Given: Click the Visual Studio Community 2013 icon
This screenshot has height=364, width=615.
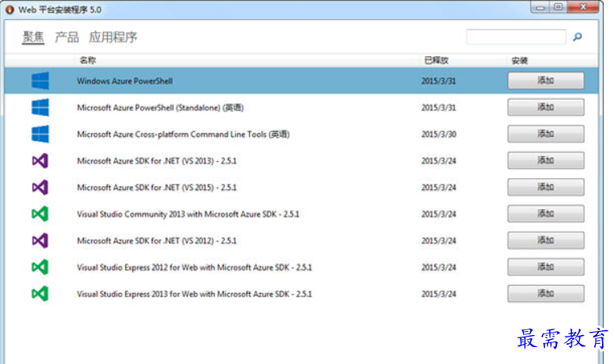Looking at the screenshot, I should [x=40, y=214].
